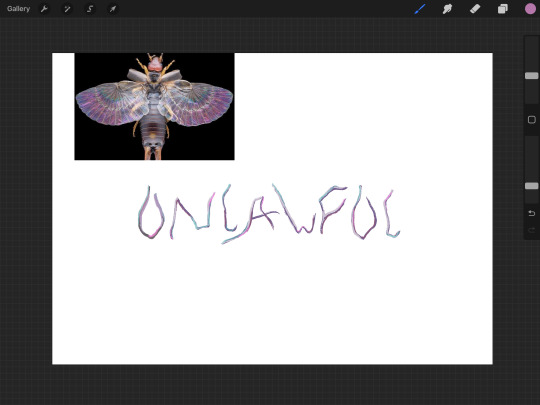This screenshot has width=540, height=405.
Task: Click the insect reference image
Action: click(154, 106)
